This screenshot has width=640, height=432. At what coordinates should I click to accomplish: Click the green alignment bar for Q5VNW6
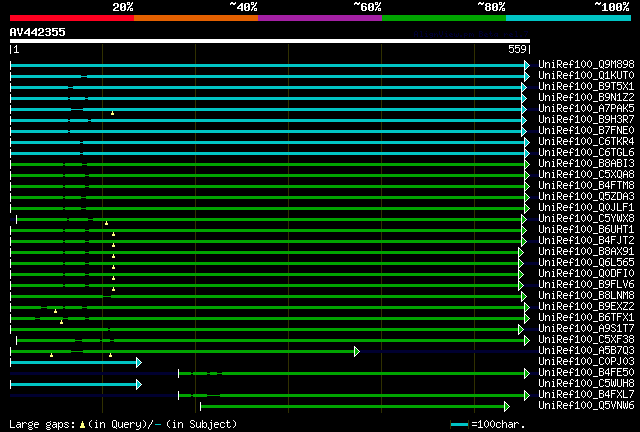coord(353,406)
